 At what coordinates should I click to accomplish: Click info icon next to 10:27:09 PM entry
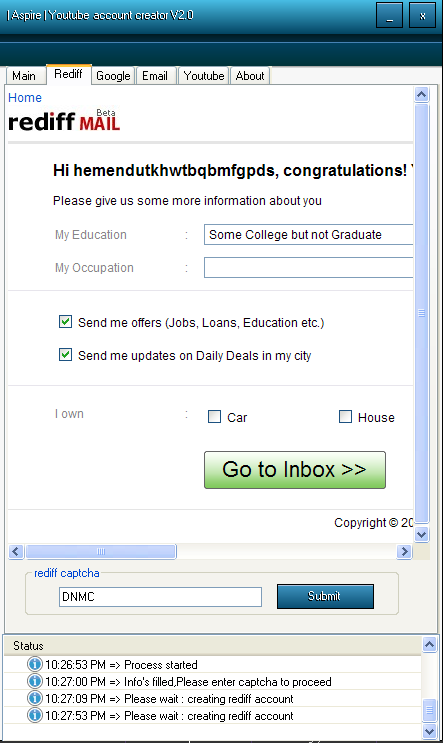(35, 698)
